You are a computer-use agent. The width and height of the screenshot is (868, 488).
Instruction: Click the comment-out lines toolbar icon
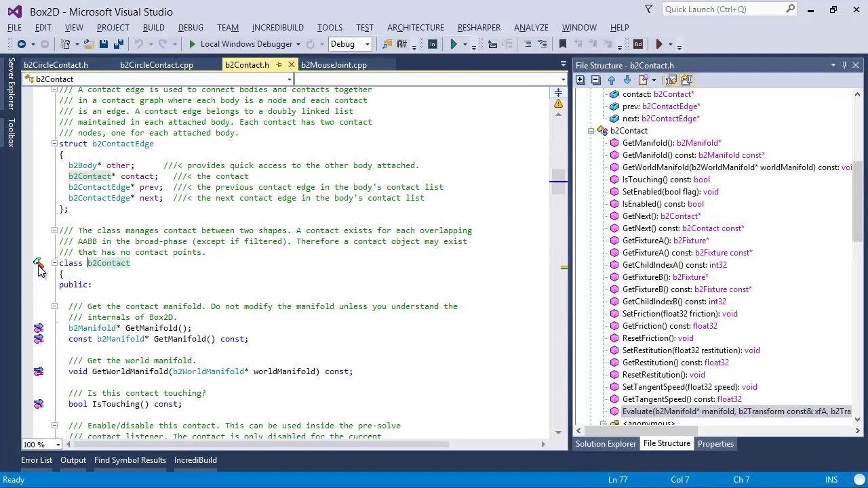(528, 44)
